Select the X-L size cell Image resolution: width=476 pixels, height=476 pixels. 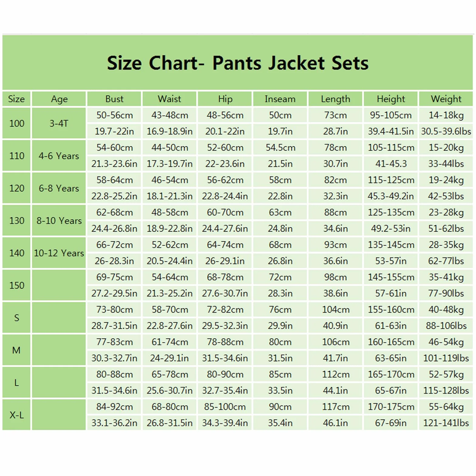(16, 415)
